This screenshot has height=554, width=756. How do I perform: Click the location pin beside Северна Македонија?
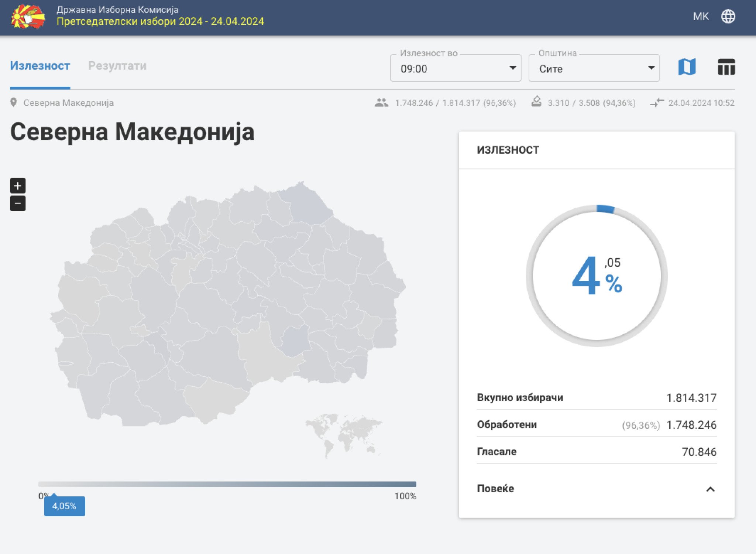(x=14, y=103)
